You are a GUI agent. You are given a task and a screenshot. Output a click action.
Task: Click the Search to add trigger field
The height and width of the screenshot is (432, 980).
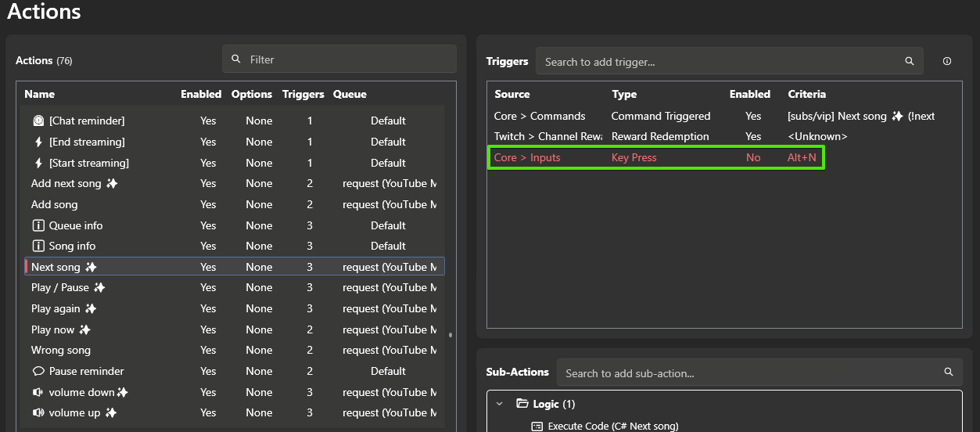tap(720, 61)
